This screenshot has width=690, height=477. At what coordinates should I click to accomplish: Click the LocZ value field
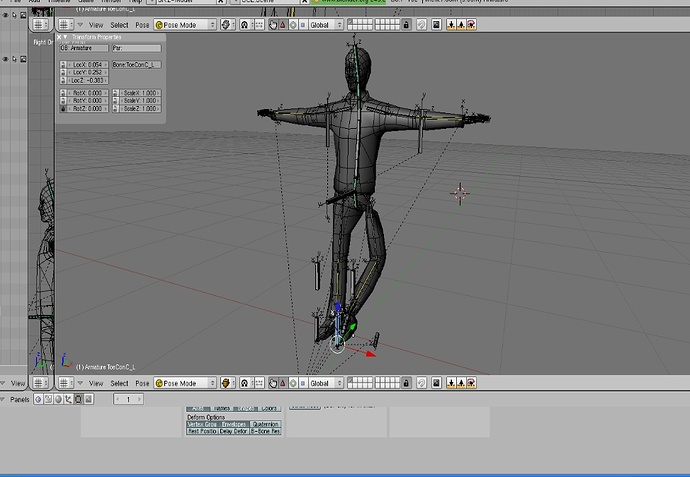tap(88, 81)
